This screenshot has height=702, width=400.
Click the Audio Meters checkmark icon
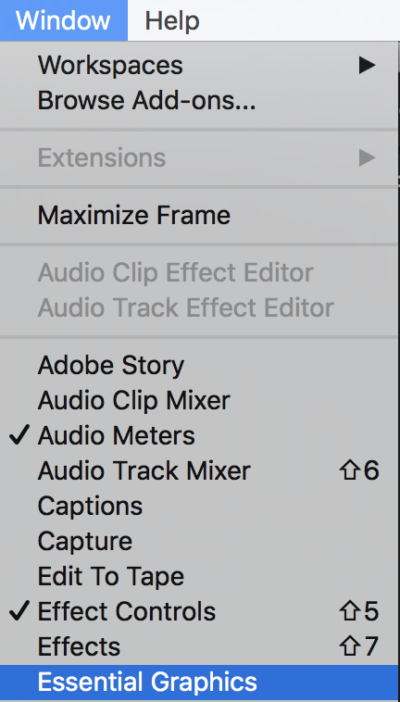pos(19,435)
